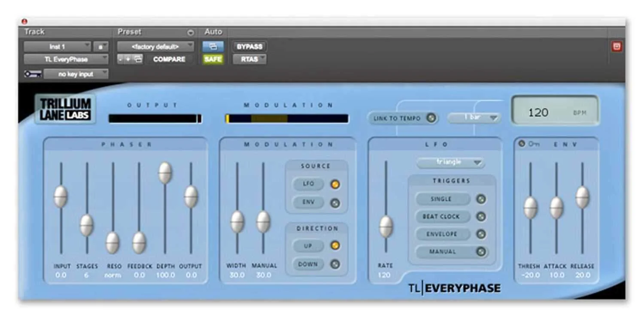Click the TL EveryPhase logo
Screen dimensions: 644x318
[x=454, y=288]
